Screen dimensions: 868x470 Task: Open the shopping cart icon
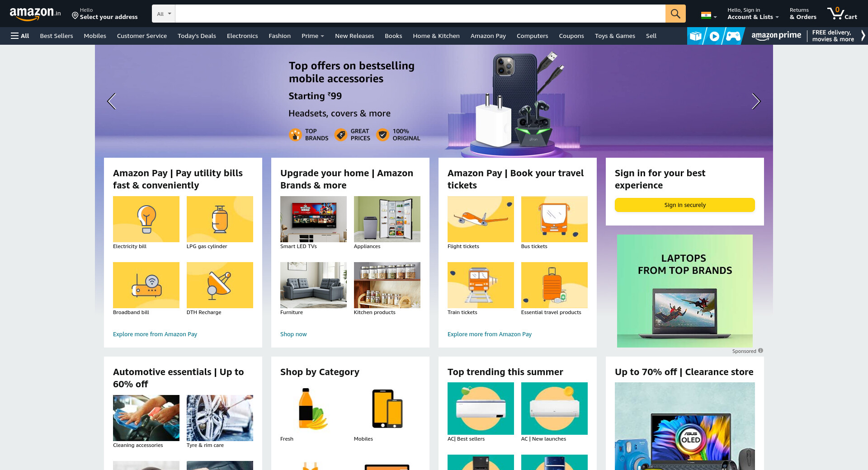(841, 14)
